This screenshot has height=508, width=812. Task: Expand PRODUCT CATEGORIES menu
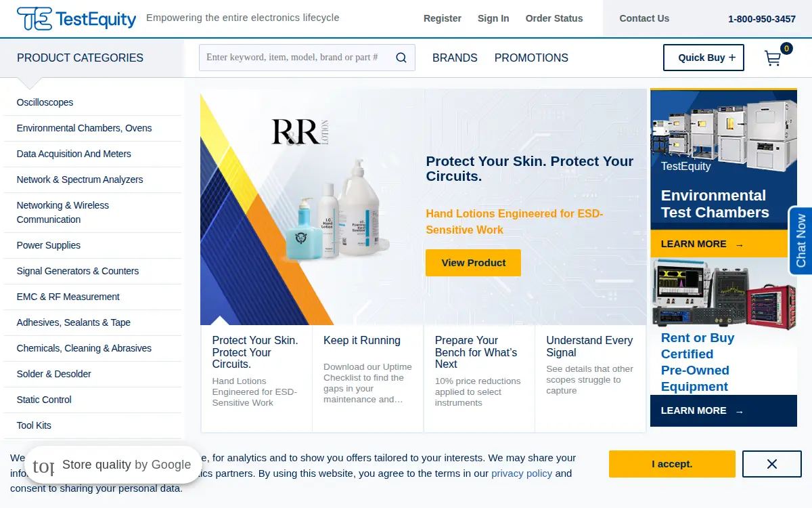tap(80, 58)
